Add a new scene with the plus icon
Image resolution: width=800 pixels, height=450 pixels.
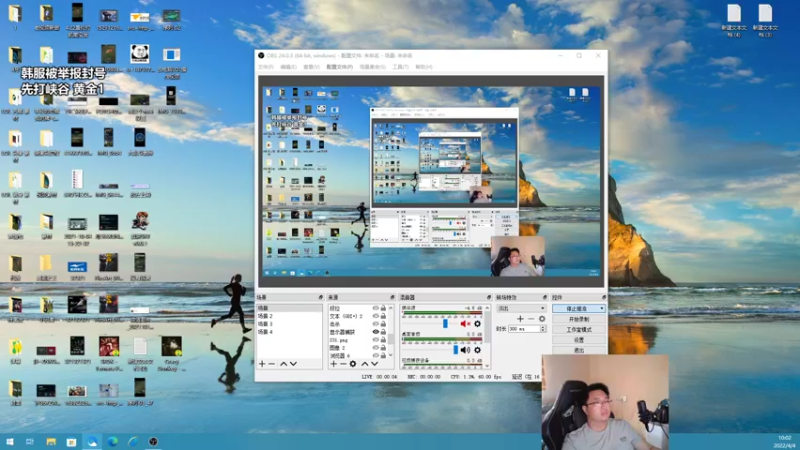[262, 364]
